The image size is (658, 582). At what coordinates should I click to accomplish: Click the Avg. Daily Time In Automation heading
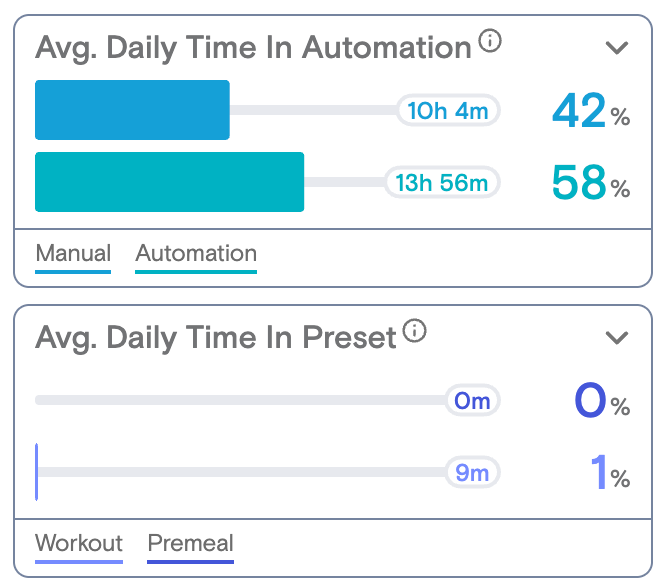pos(253,47)
